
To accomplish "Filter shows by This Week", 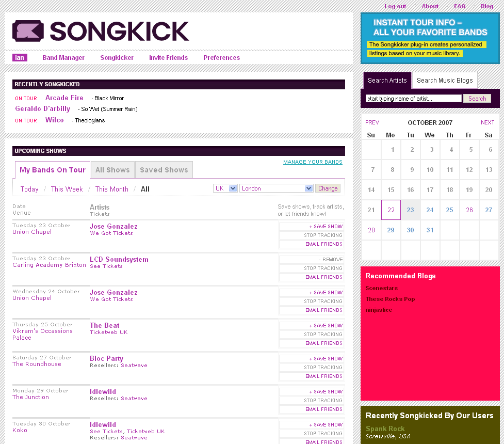I will (67, 189).
